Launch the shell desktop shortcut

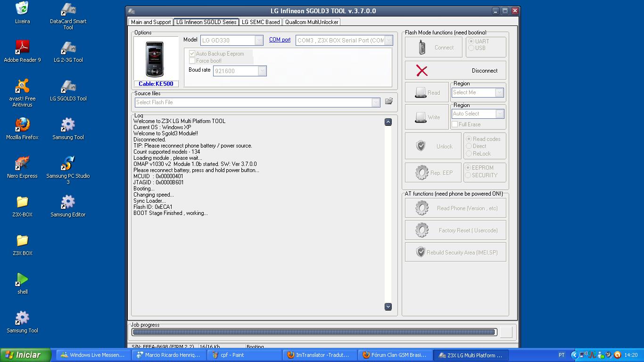click(x=22, y=283)
